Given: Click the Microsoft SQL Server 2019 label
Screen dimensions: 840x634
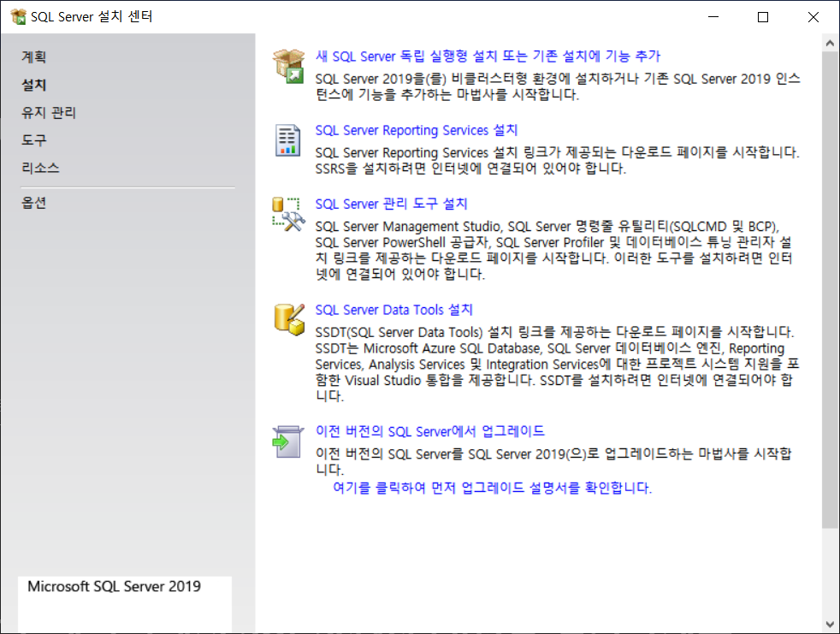Looking at the screenshot, I should pos(114,586).
